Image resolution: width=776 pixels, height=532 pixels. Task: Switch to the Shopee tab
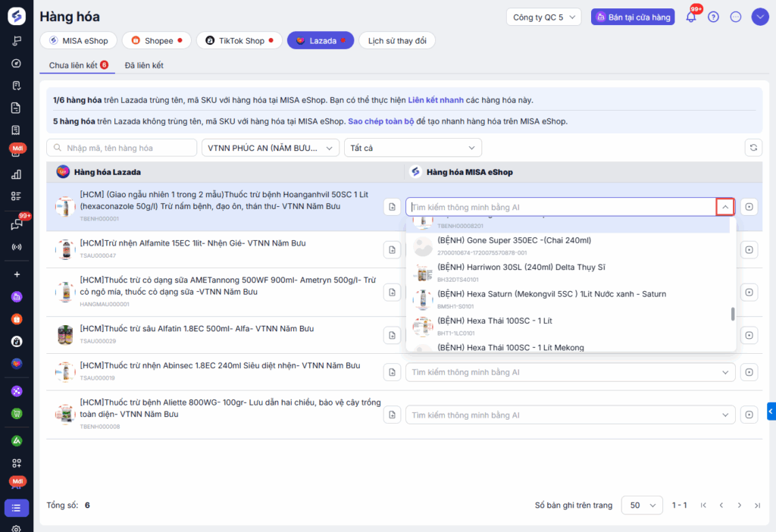pyautogui.click(x=156, y=41)
